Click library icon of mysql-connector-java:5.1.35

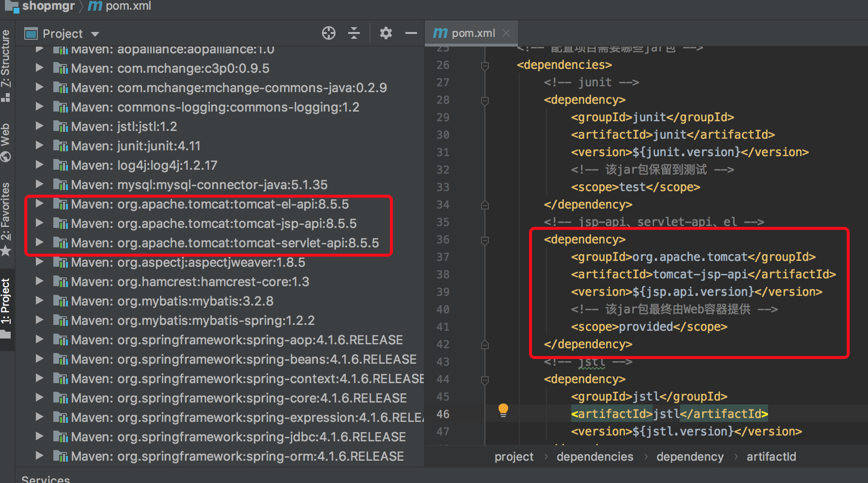tap(60, 185)
